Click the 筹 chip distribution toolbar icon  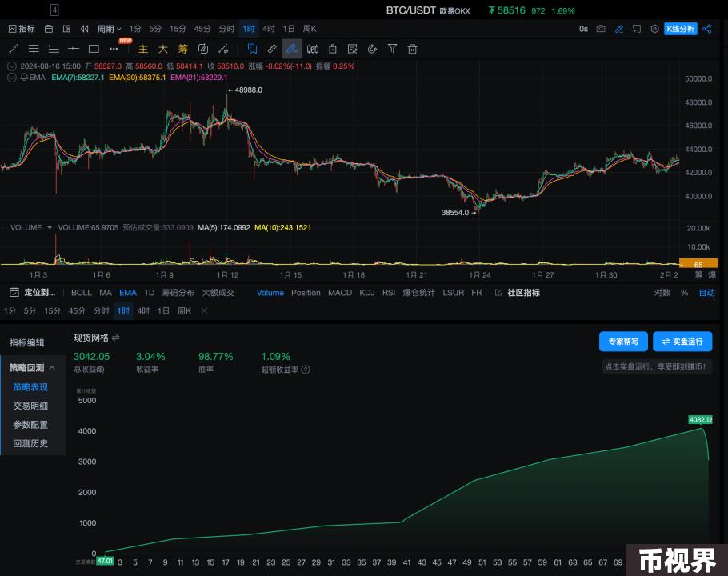tap(183, 49)
